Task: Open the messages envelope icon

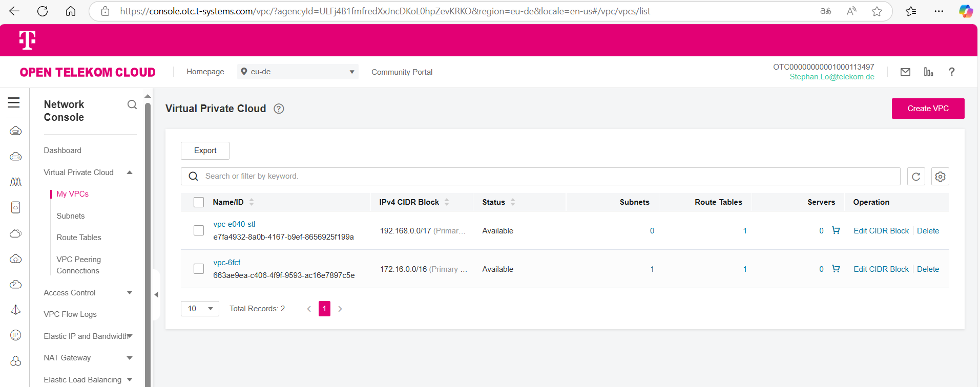Action: tap(905, 72)
